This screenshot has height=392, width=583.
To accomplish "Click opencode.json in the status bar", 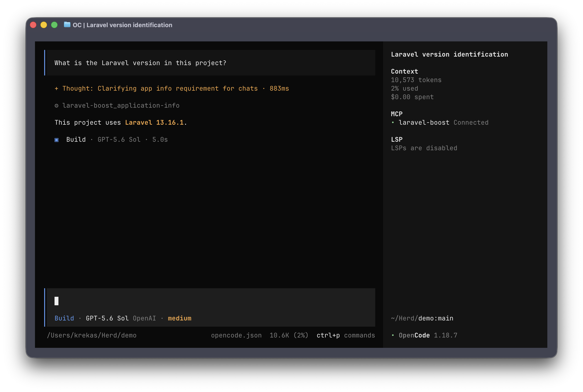I will click(x=236, y=335).
